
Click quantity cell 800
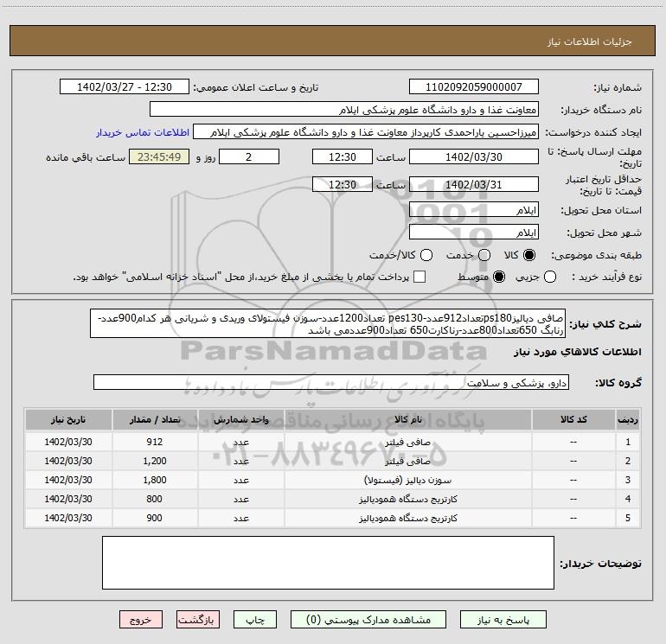coord(155,499)
